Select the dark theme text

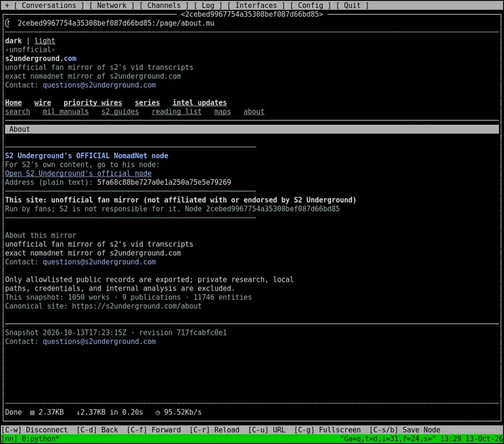click(13, 41)
